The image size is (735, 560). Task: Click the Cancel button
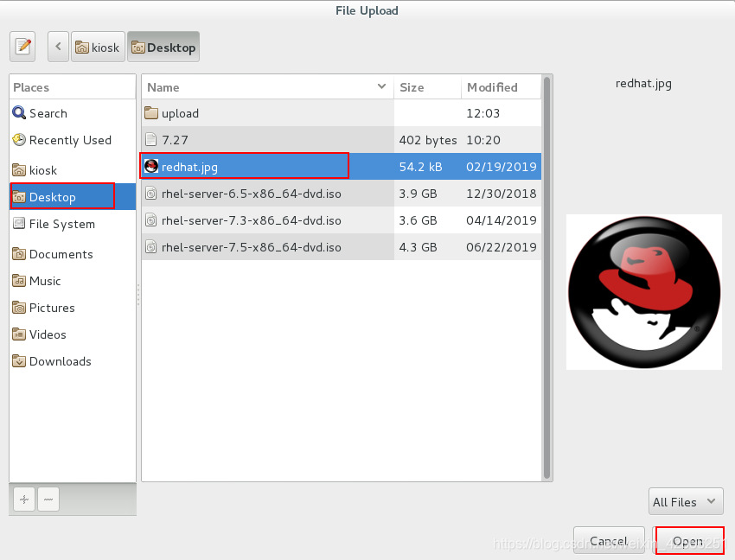point(609,541)
